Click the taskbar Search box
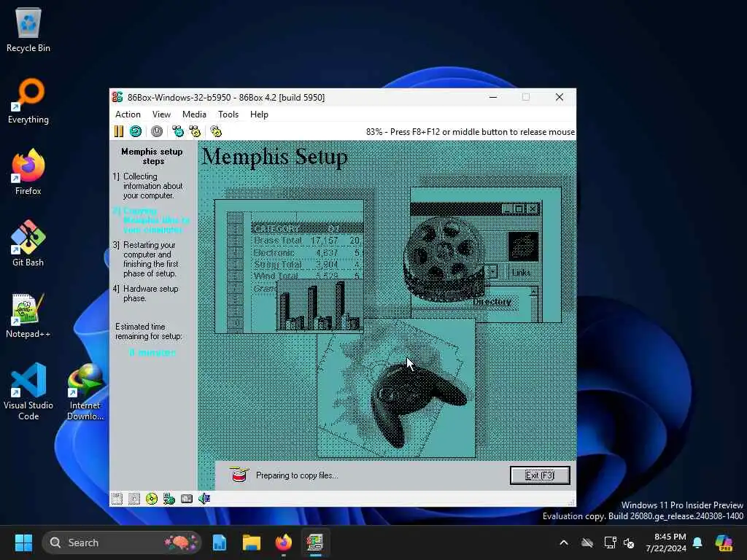This screenshot has width=747, height=560. 122,542
